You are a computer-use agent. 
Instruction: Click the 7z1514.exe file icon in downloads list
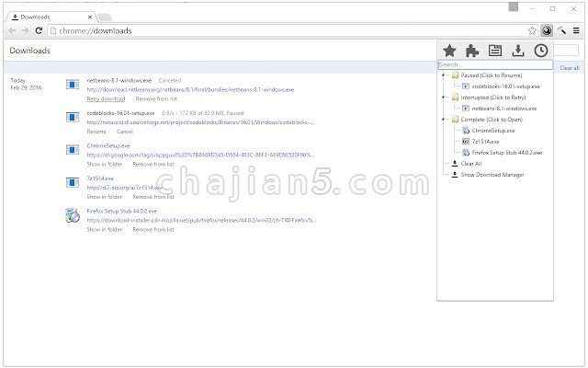73,182
